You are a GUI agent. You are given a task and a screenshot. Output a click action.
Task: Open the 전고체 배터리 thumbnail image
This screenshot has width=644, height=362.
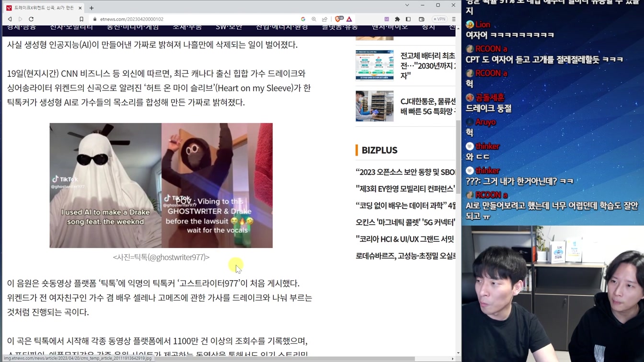(x=375, y=65)
